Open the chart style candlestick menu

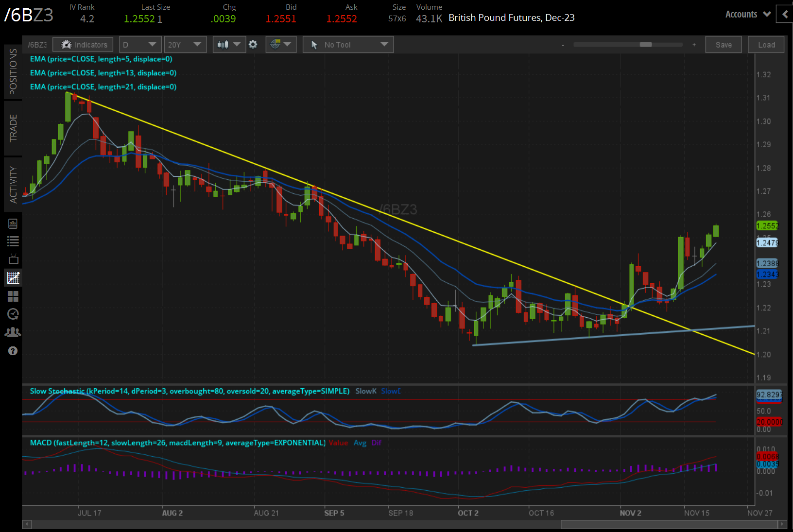tap(229, 45)
